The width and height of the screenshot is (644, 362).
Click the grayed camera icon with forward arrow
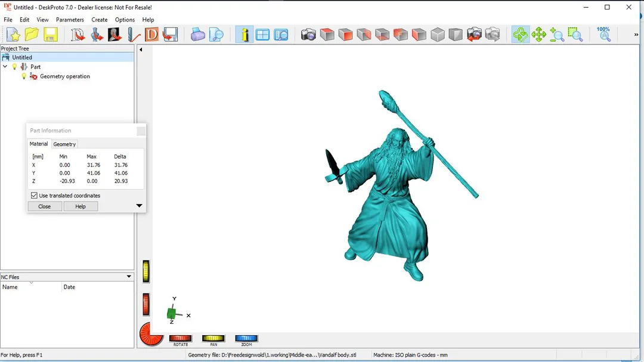point(493,35)
